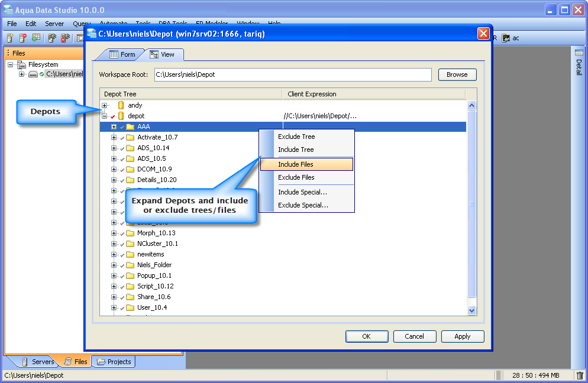Click the Register Server toolbar icon
Image resolution: width=588 pixels, height=383 pixels.
pos(10,38)
